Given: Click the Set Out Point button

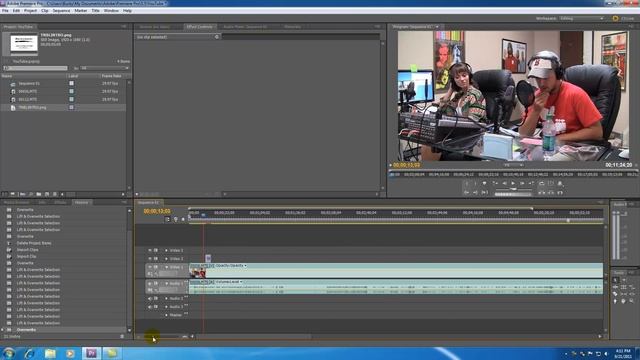Looking at the screenshot, I should coord(475,184).
